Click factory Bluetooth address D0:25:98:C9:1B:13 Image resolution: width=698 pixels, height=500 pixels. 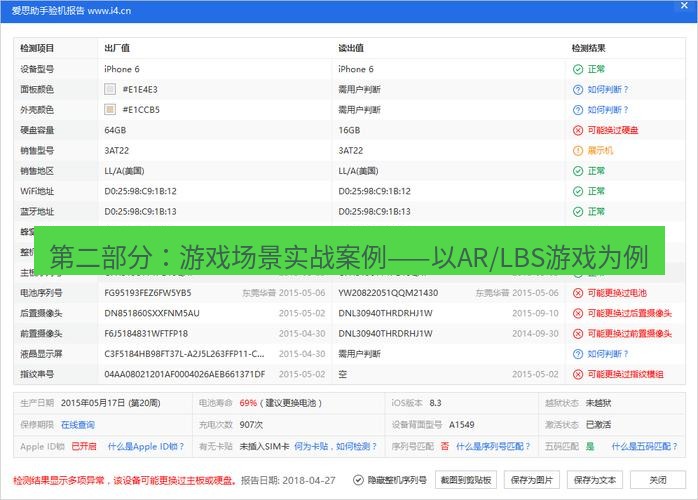click(x=140, y=211)
